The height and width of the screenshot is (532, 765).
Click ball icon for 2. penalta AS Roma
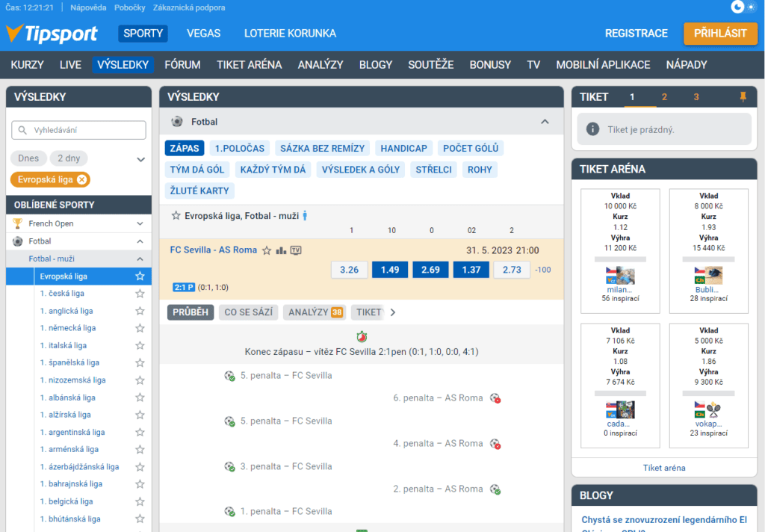pyautogui.click(x=495, y=489)
